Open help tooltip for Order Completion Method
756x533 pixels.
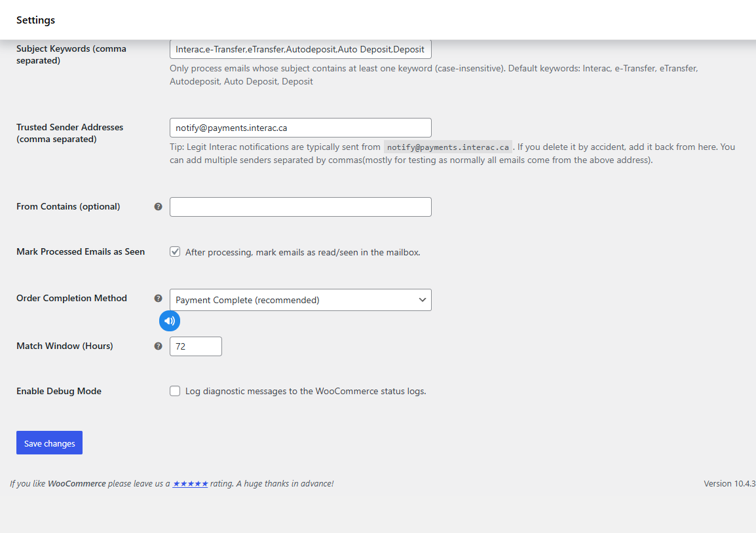point(158,298)
